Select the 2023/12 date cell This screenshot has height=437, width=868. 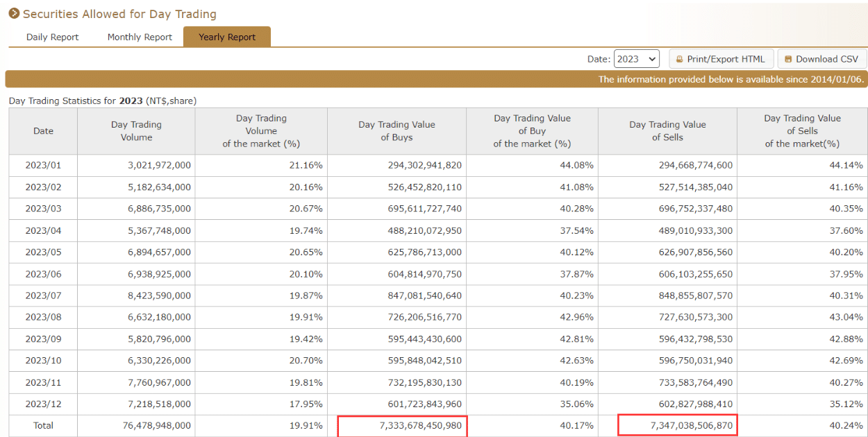pyautogui.click(x=43, y=404)
